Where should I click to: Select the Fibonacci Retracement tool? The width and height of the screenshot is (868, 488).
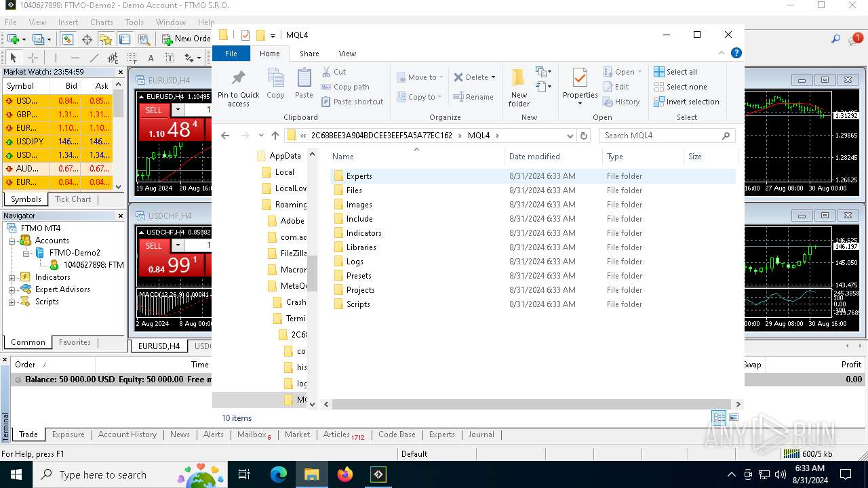(132, 58)
